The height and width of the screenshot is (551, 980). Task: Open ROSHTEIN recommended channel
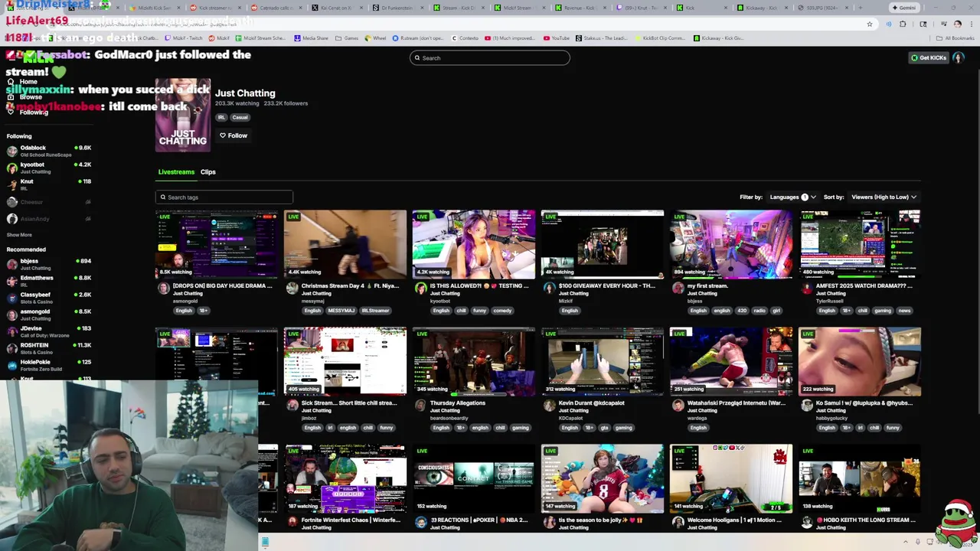tap(49, 348)
